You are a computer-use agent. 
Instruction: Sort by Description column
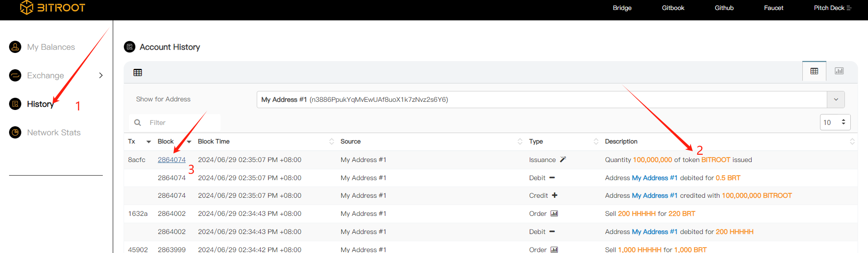pyautogui.click(x=852, y=142)
